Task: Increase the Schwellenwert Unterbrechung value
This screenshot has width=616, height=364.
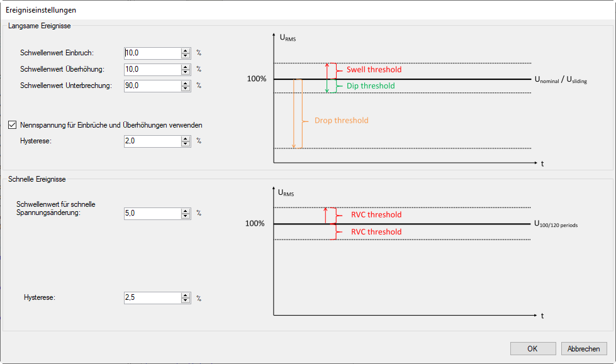Action: 186,83
